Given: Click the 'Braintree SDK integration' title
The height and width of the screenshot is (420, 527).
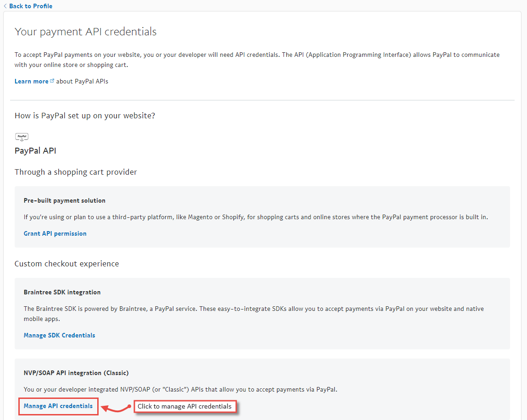Looking at the screenshot, I should [62, 293].
